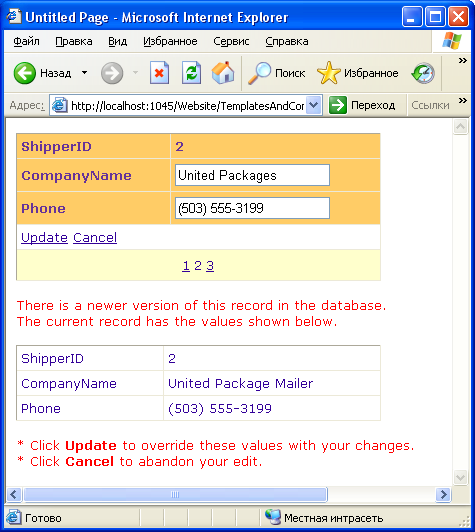Expand the Ссылки links overflow chevron

tap(462, 101)
